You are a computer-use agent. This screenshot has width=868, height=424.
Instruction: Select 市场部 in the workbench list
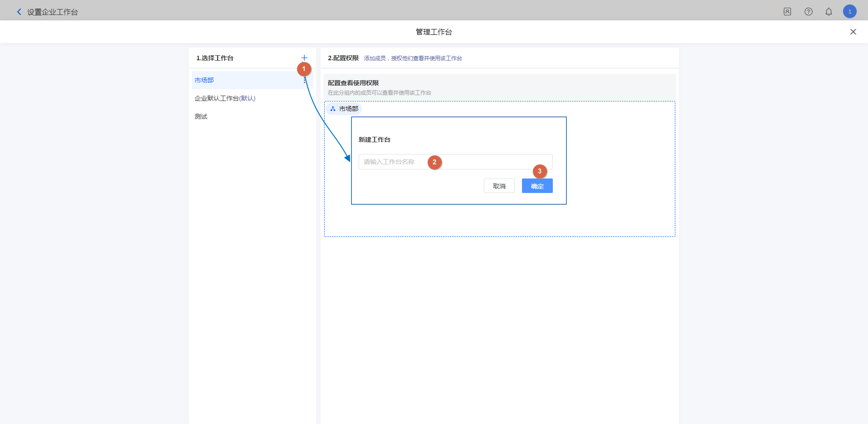pyautogui.click(x=205, y=80)
